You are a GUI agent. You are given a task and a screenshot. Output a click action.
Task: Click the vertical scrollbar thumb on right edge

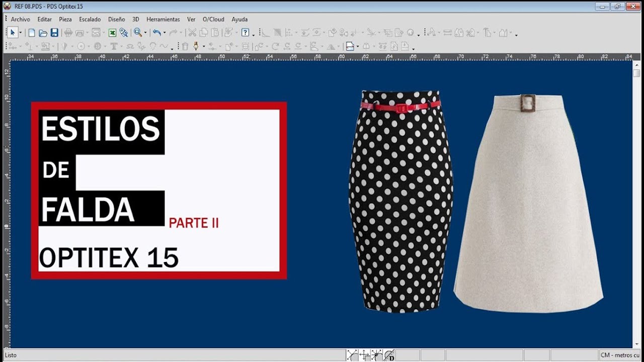coord(637,73)
